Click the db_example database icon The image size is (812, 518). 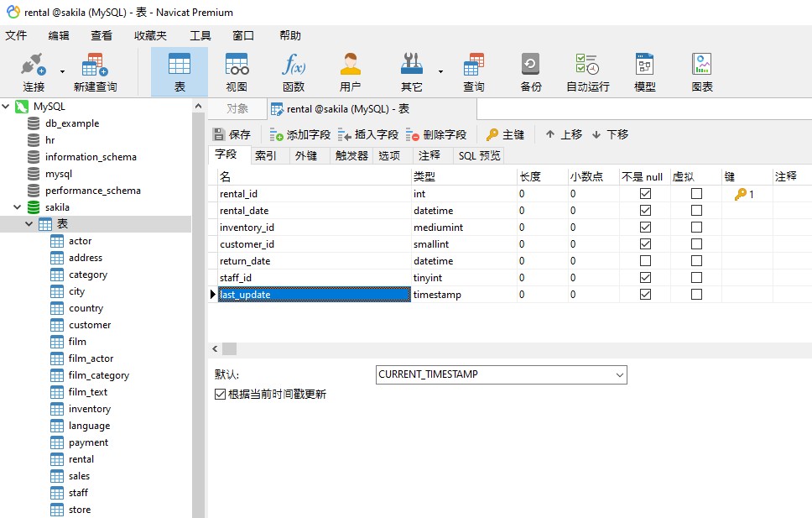(34, 123)
